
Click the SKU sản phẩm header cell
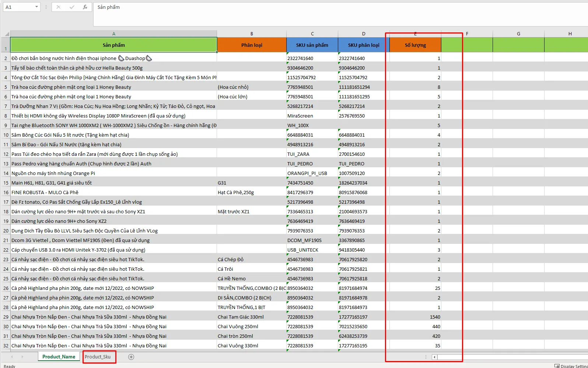(x=312, y=45)
